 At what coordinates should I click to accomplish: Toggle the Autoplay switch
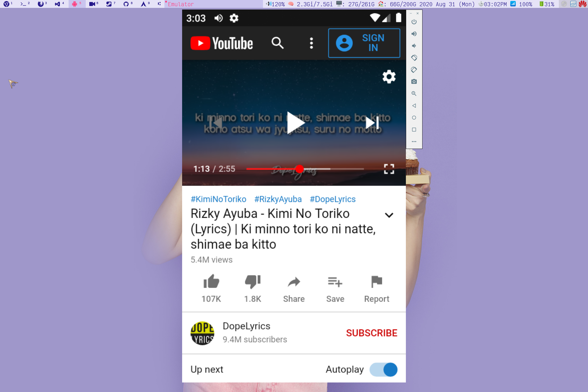pos(383,370)
